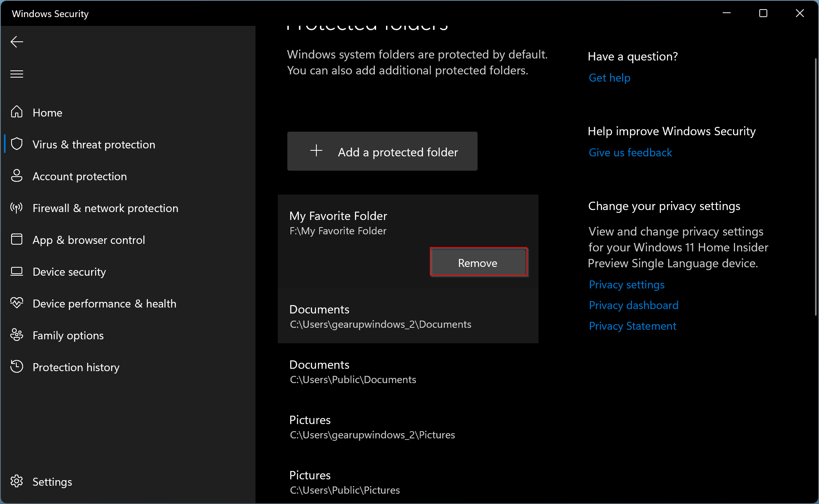Click the vertical scrollbar on right edge
Viewport: 819px width, 504px height.
(x=815, y=187)
